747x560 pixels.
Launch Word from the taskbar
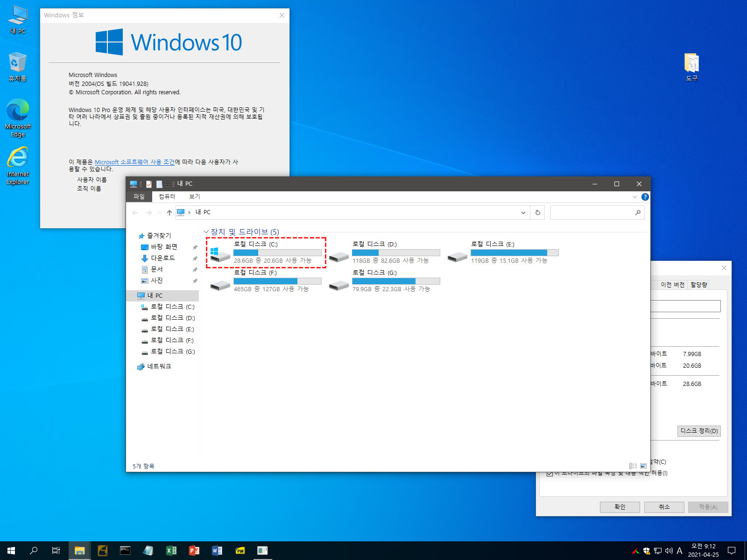(217, 551)
